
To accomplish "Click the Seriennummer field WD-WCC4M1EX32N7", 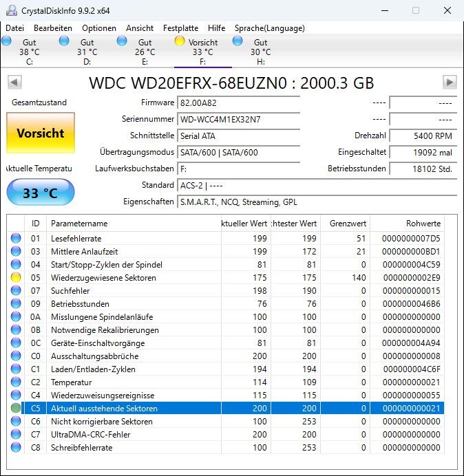I will (x=238, y=119).
